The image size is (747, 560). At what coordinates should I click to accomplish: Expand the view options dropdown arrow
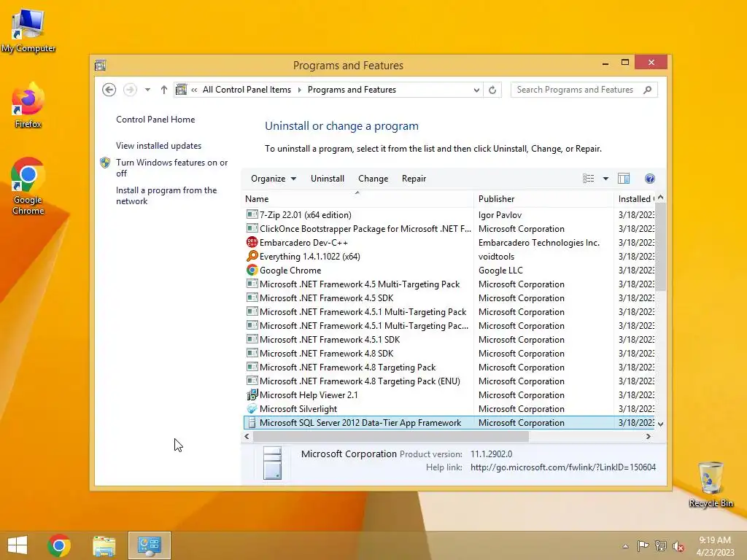[x=605, y=179]
